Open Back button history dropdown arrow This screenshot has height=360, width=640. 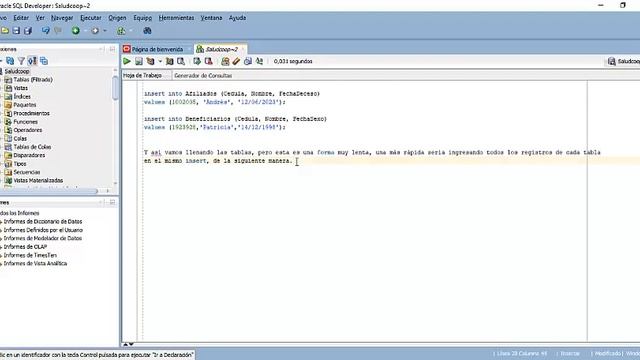(85, 31)
